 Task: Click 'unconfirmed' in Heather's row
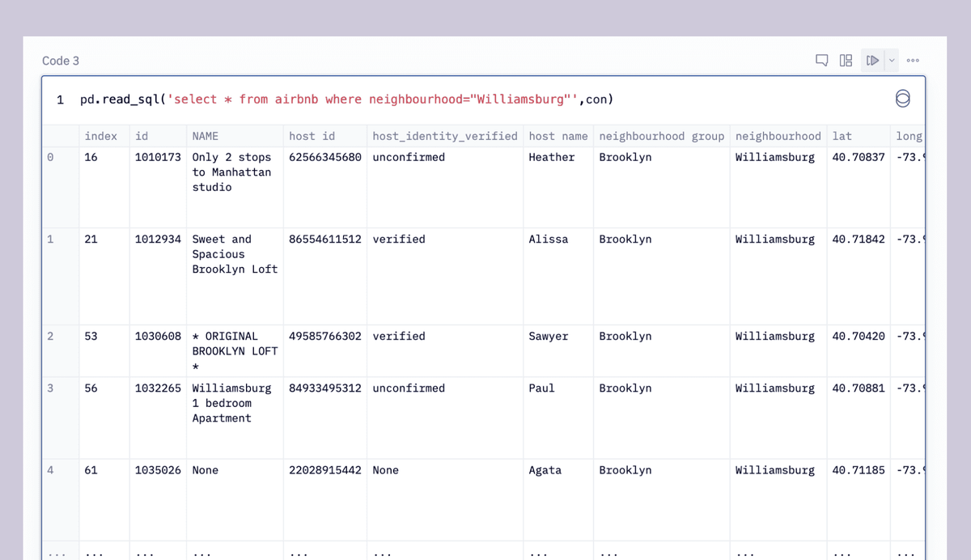(409, 157)
